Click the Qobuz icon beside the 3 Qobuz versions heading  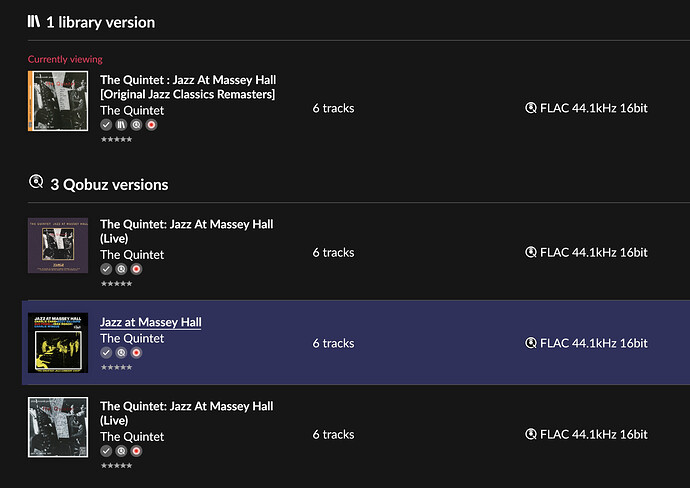[x=36, y=182]
